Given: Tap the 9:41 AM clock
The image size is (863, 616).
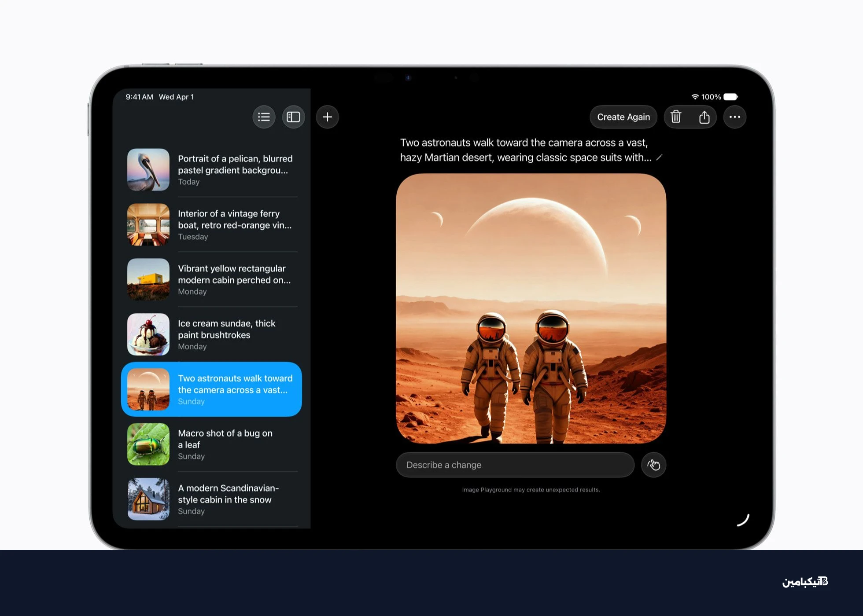Looking at the screenshot, I should pyautogui.click(x=139, y=97).
